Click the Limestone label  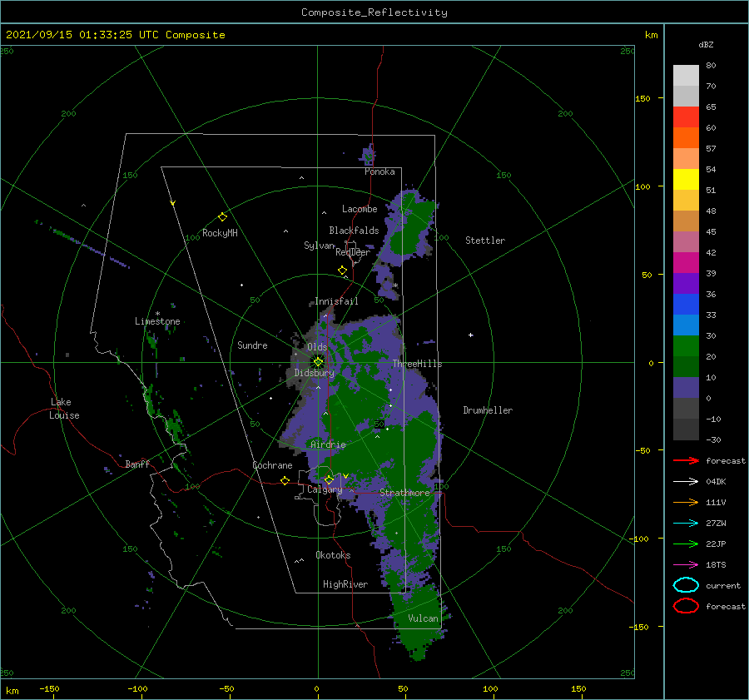157,321
